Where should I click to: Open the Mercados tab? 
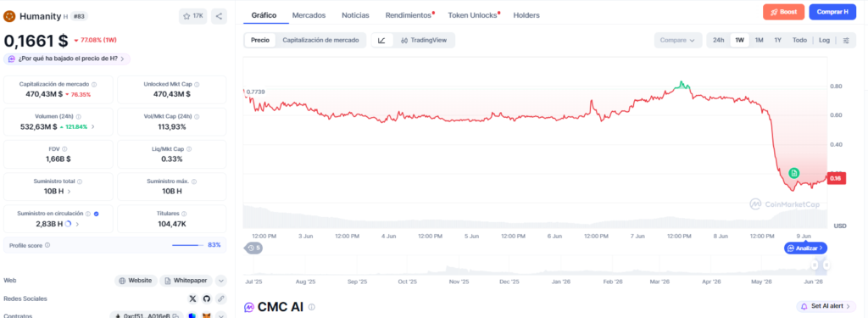tap(309, 15)
